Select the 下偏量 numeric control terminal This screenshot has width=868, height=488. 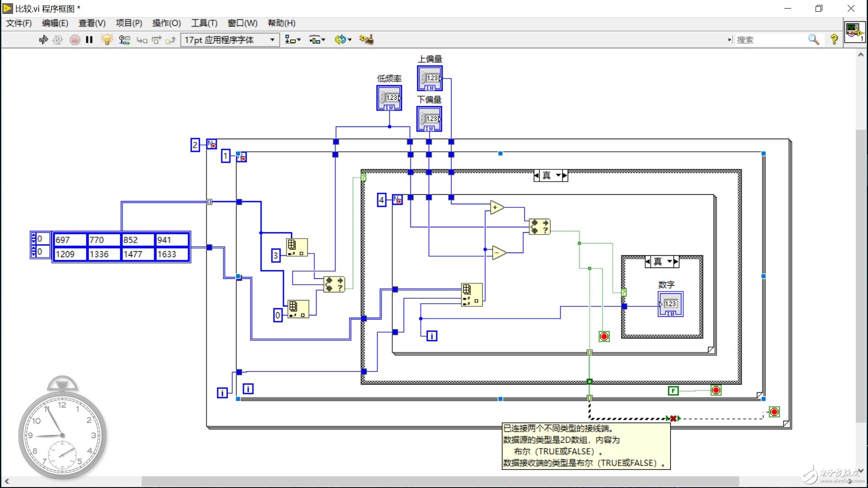(x=429, y=119)
